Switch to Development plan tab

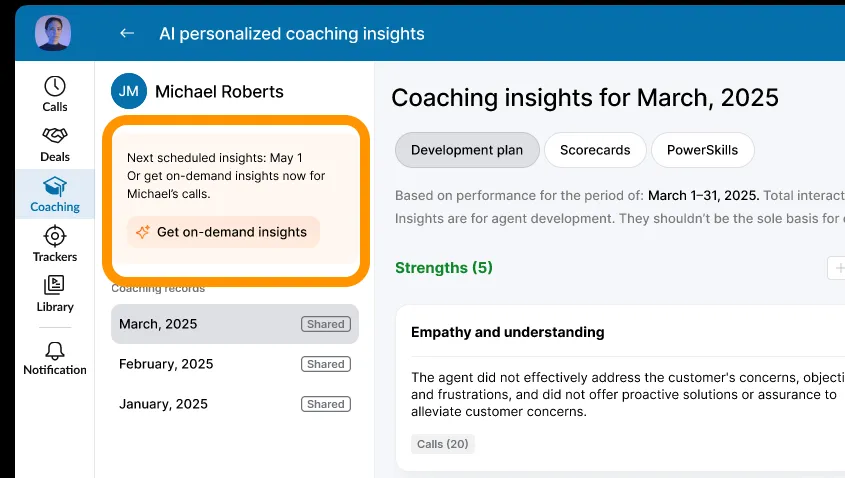pos(467,150)
